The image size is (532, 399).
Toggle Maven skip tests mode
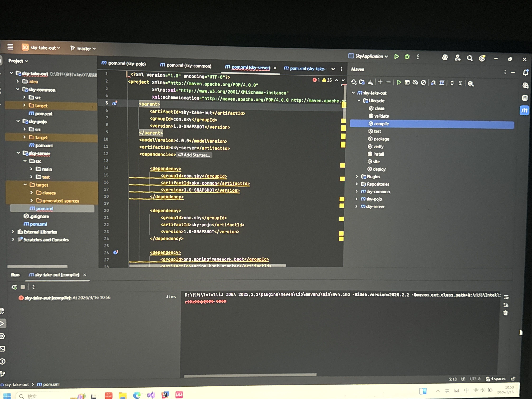pos(424,83)
